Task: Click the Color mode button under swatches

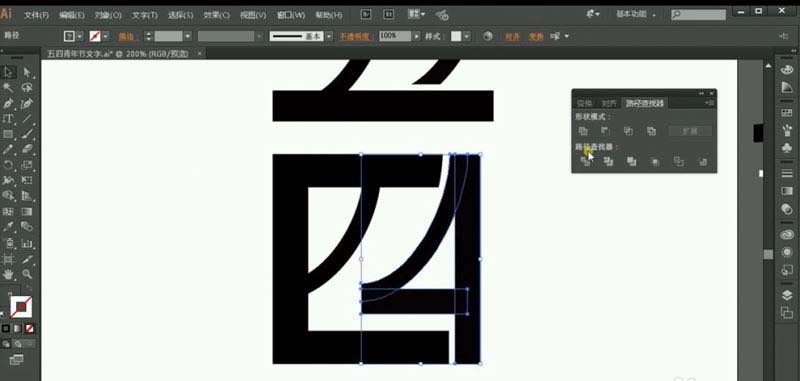Action: (6, 328)
